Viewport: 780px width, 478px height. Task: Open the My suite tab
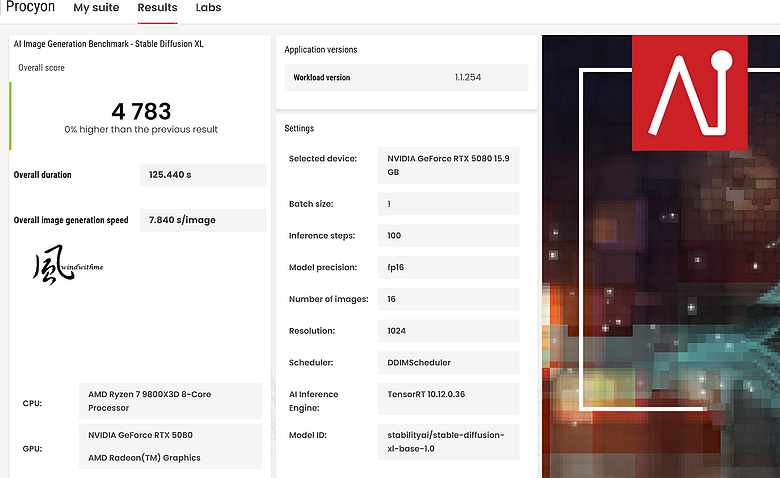tap(96, 8)
